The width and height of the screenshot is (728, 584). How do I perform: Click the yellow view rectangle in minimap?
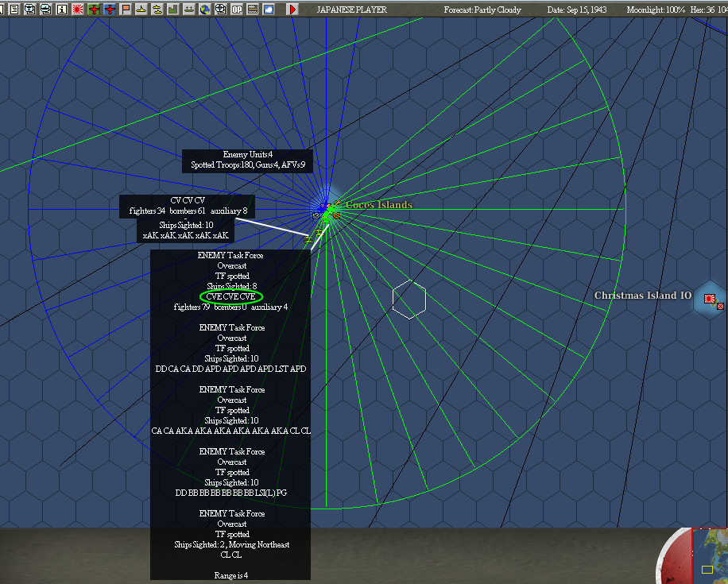(707, 569)
